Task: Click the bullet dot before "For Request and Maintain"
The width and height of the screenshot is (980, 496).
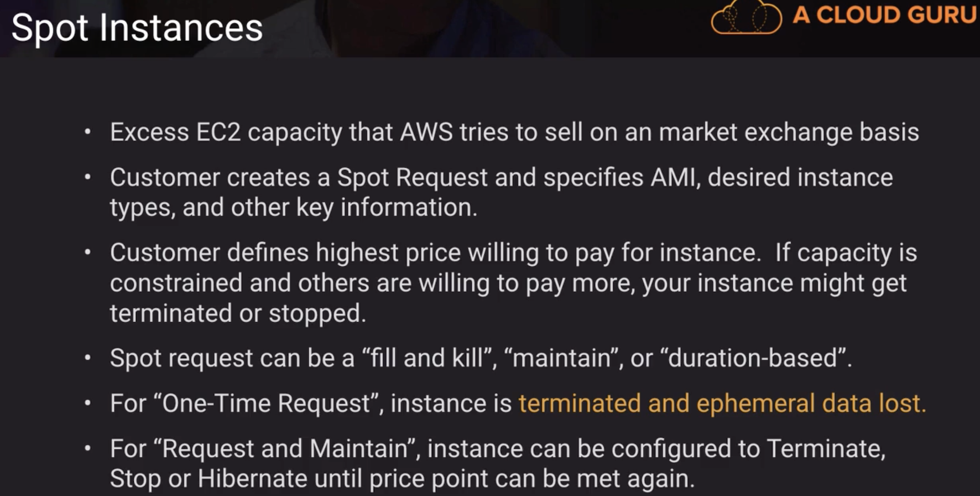Action: click(87, 449)
